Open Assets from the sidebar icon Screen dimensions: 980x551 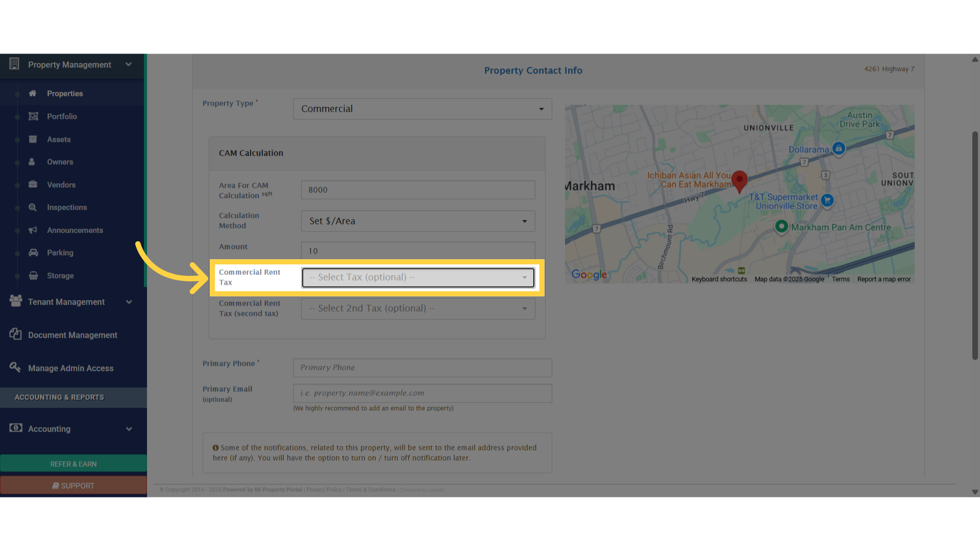(33, 139)
